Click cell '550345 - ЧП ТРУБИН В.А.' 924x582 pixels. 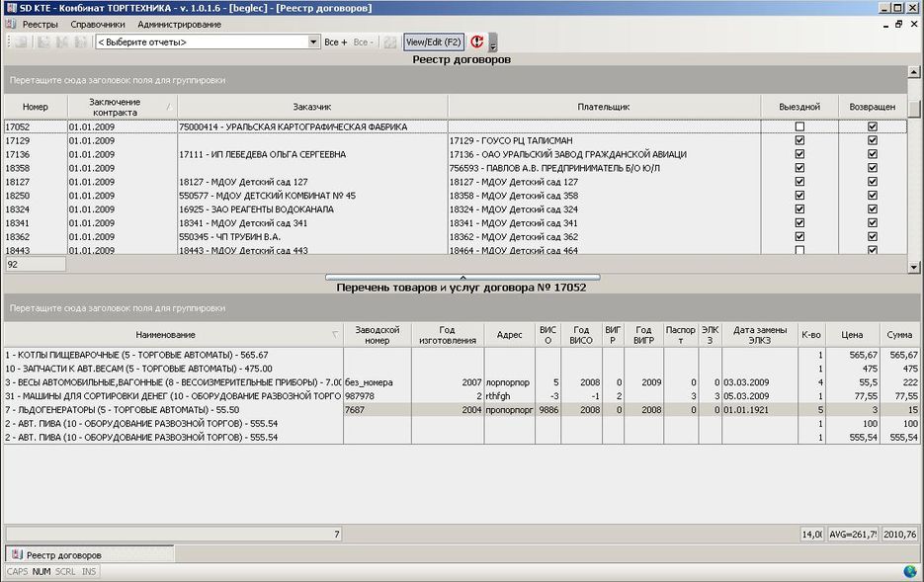pos(312,237)
